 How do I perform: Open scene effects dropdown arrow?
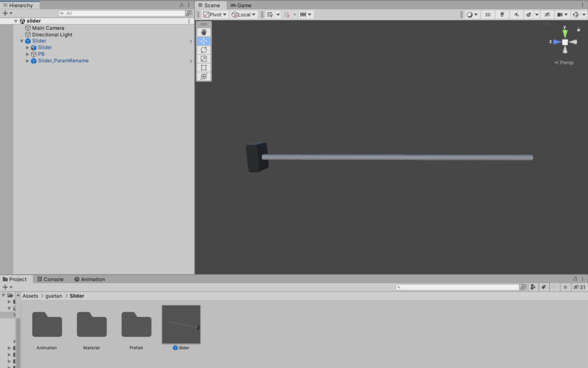537,14
